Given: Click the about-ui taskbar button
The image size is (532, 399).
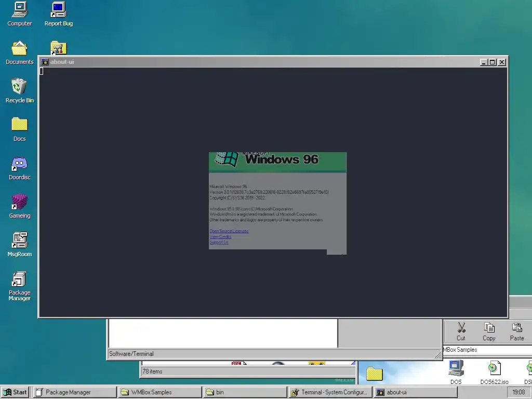Looking at the screenshot, I should [x=416, y=392].
